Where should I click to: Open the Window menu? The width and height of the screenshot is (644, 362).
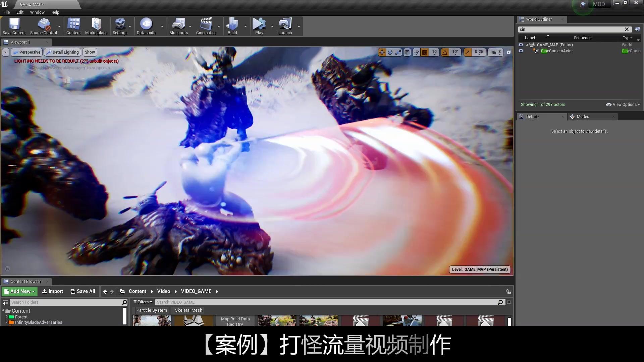point(37,12)
